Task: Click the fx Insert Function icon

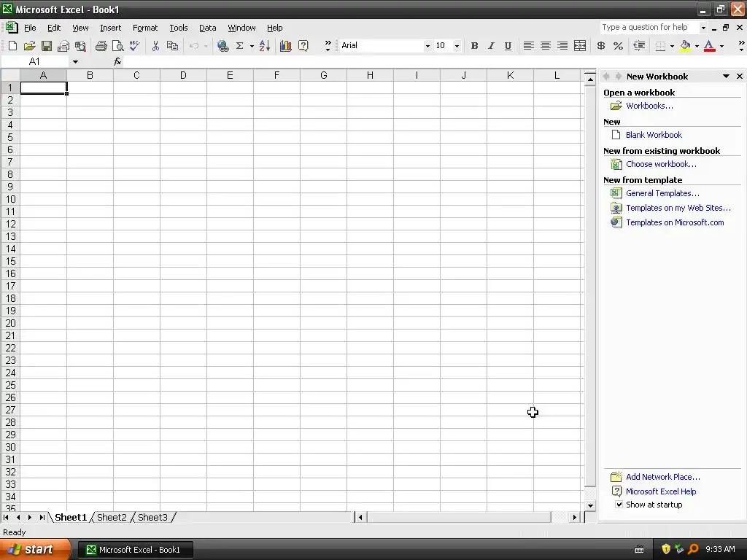Action: point(117,61)
